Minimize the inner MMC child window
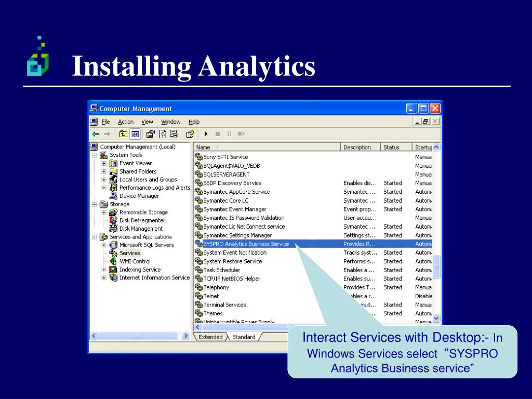Viewport: 532px width, 399px height. (418, 122)
